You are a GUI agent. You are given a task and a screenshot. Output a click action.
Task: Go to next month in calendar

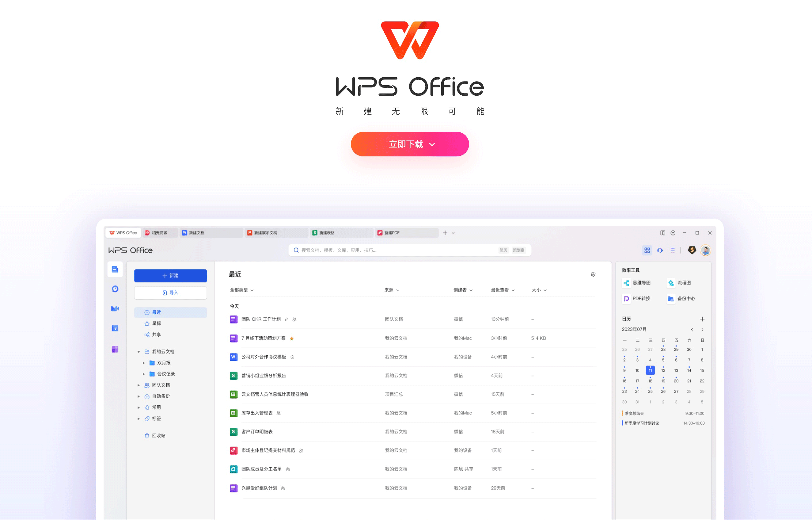click(702, 330)
